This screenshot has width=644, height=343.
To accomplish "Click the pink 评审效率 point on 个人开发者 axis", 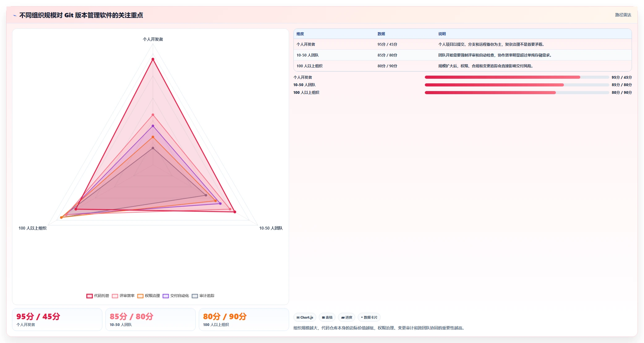I will point(153,115).
